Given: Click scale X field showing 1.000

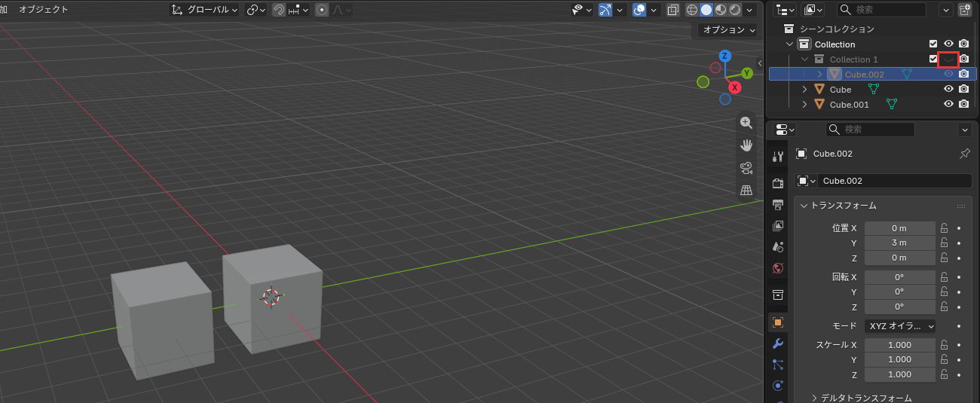Looking at the screenshot, I should click(x=899, y=344).
